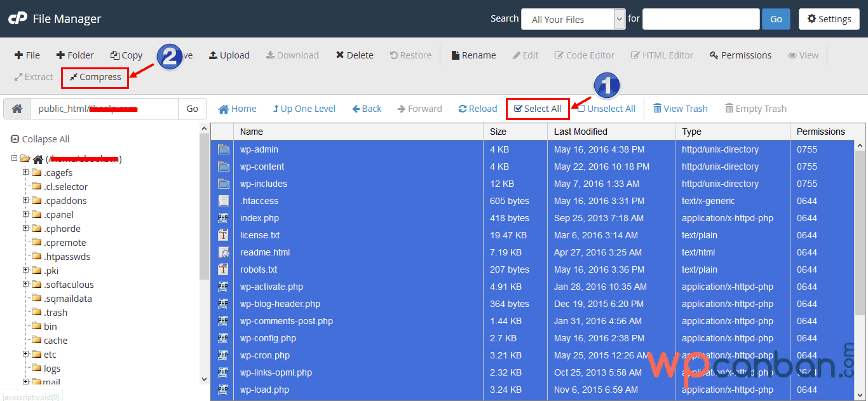Click Empty Trash
Viewport: 868px width, 401px height.
(x=756, y=109)
